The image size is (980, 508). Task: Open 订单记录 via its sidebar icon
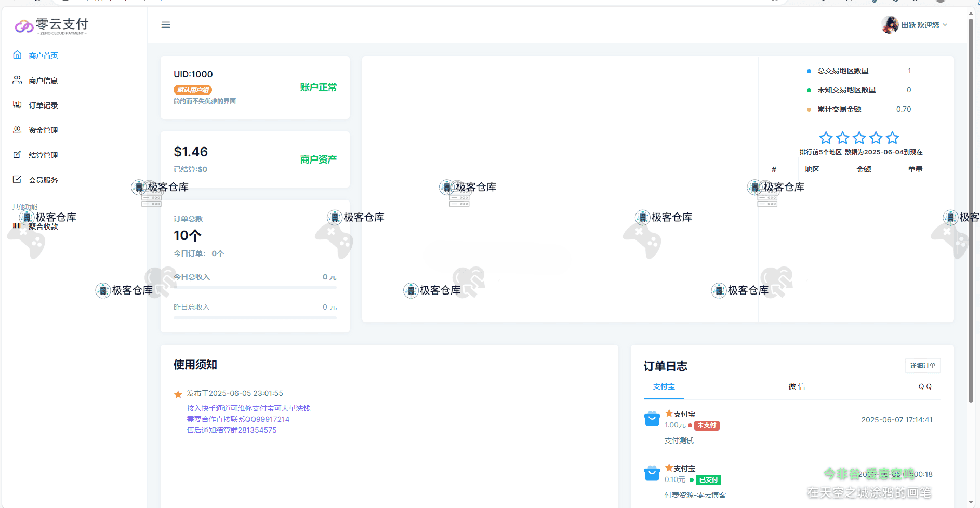17,105
